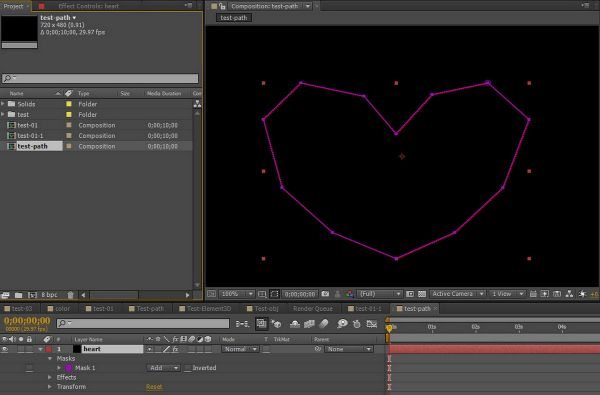Toggle pixel aspect ratio correction
Viewport: 600px width, 395px height.
click(x=533, y=294)
